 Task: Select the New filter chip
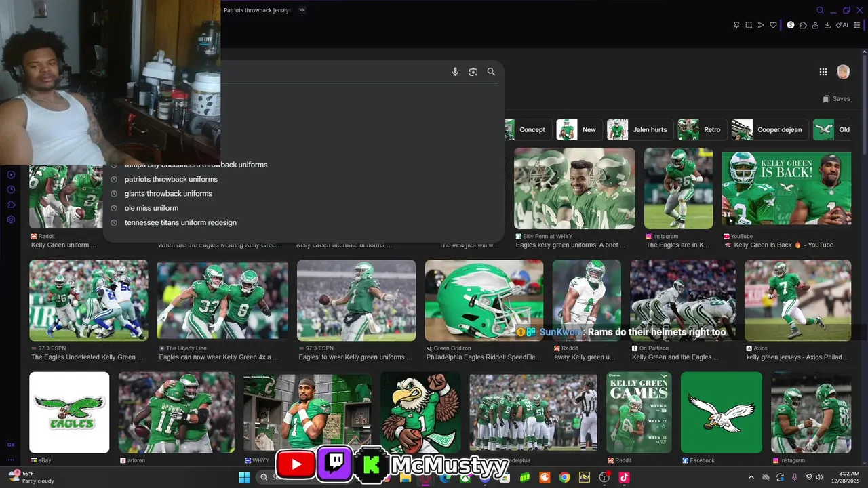[x=578, y=129]
